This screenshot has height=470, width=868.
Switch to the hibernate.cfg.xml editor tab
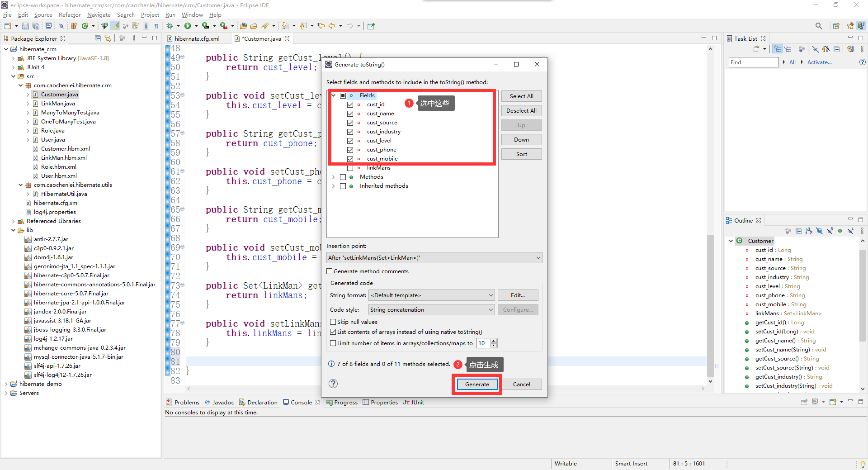coord(198,38)
